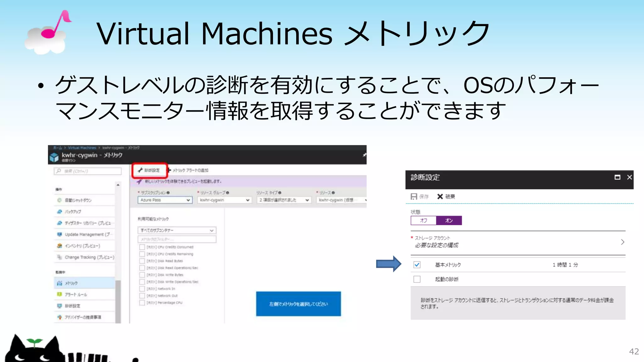
Task: Click the 新しいメトリック preview banner text
Action: tap(183, 181)
